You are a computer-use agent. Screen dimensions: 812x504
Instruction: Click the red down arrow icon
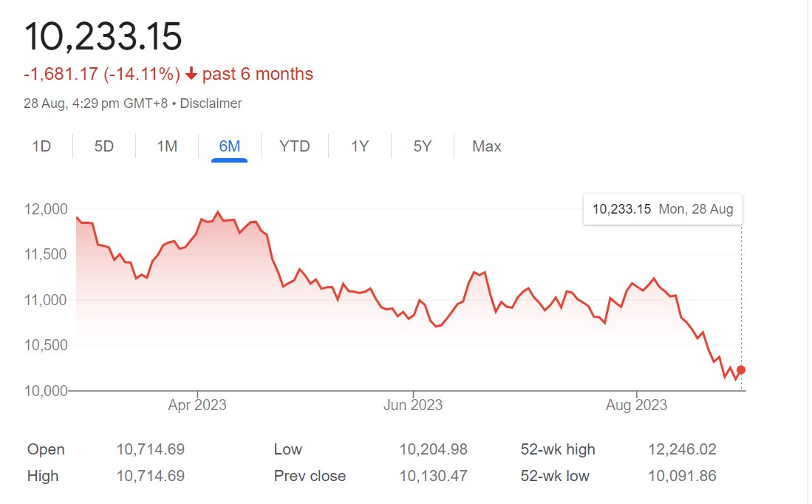[191, 74]
